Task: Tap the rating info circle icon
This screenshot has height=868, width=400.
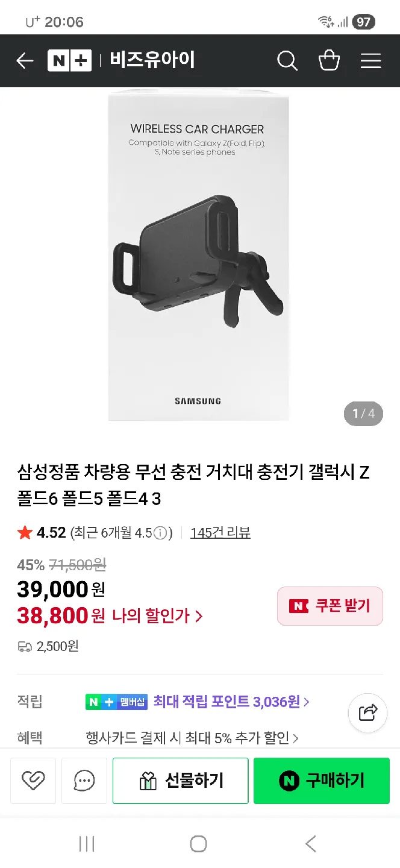Action: tap(160, 533)
